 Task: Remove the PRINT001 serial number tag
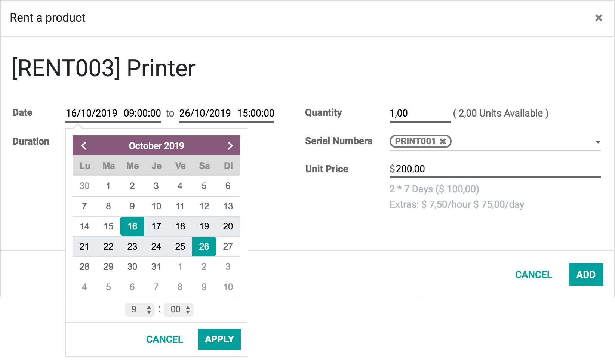443,141
